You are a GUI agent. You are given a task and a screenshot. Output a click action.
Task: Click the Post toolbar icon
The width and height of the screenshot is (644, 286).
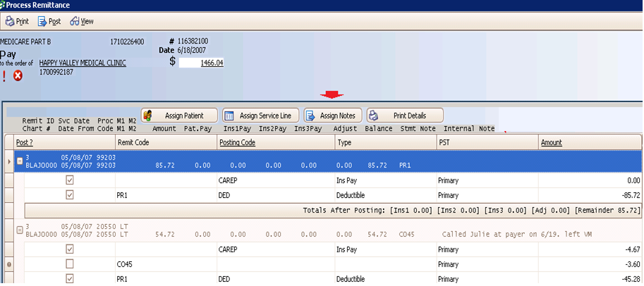[x=42, y=21]
